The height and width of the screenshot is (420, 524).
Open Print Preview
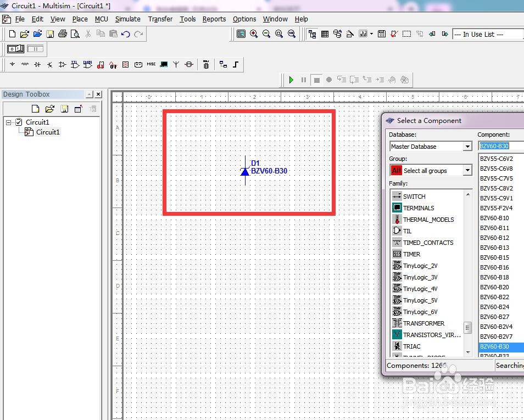click(75, 33)
